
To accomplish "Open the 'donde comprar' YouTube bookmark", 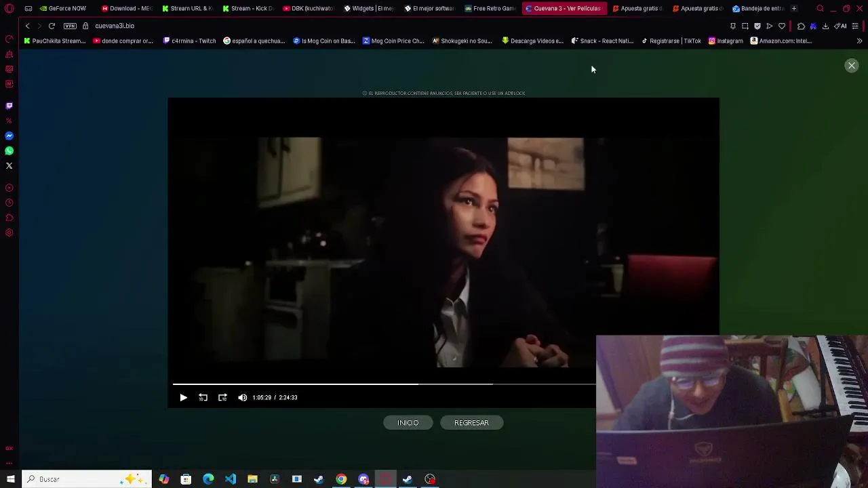I will (x=123, y=41).
